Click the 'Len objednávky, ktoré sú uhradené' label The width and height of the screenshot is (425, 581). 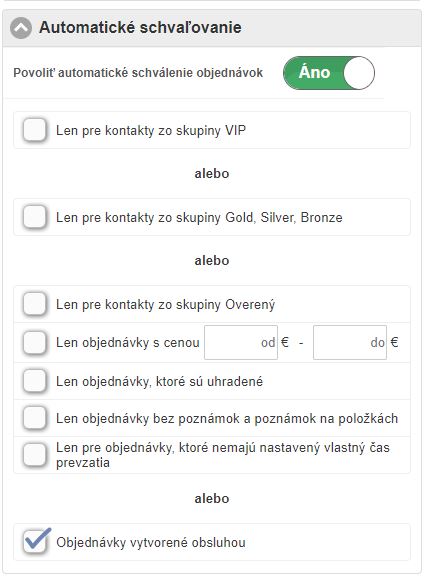point(159,381)
